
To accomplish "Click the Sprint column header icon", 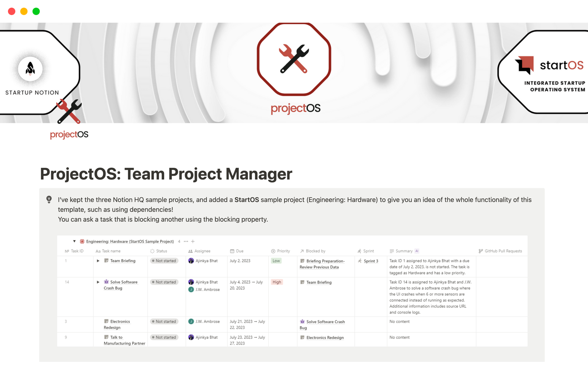I will 360,251.
